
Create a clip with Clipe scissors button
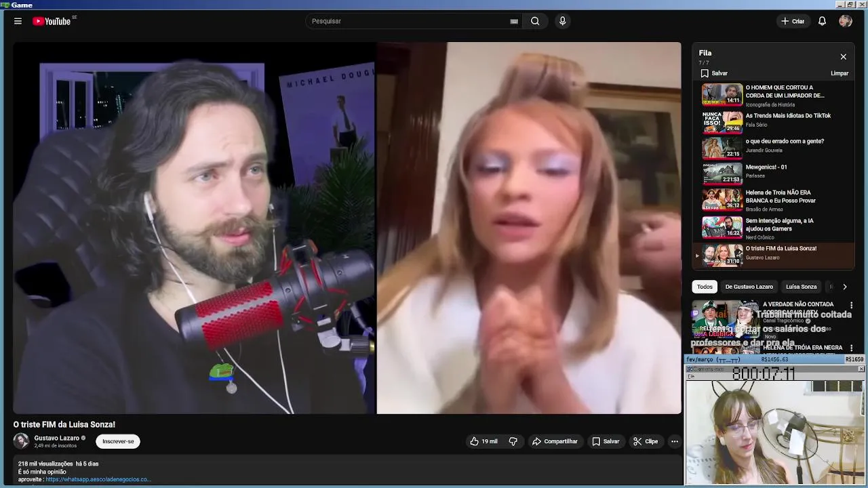[646, 441]
